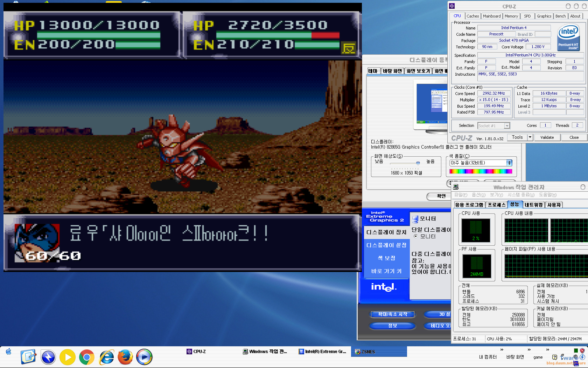Expand the 바탕 화면 toolbar chevron
The image size is (588, 368).
[x=529, y=350]
